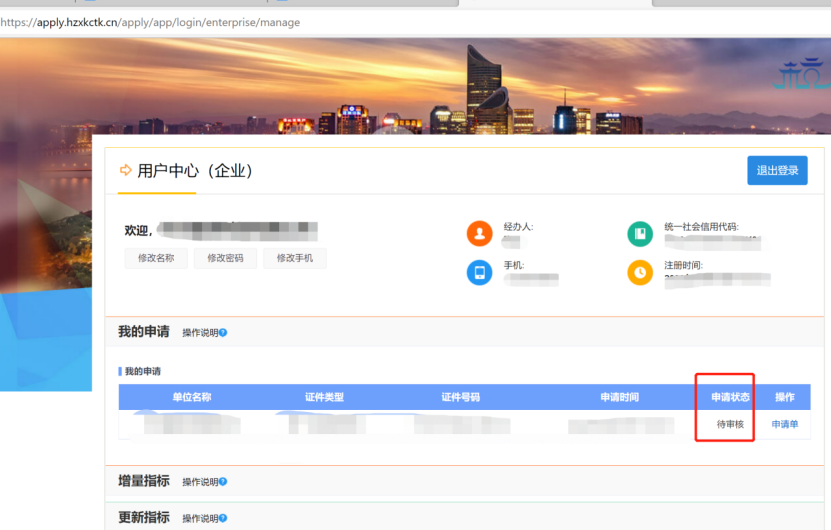Click the 修改手机 button

click(x=295, y=258)
